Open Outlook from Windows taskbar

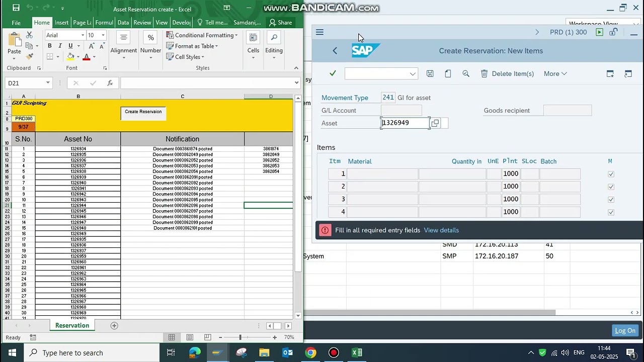tap(287, 352)
